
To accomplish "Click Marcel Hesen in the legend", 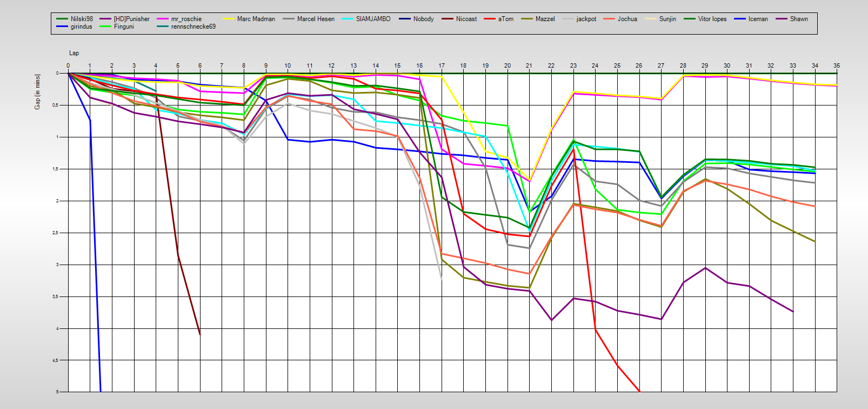I will pyautogui.click(x=316, y=19).
